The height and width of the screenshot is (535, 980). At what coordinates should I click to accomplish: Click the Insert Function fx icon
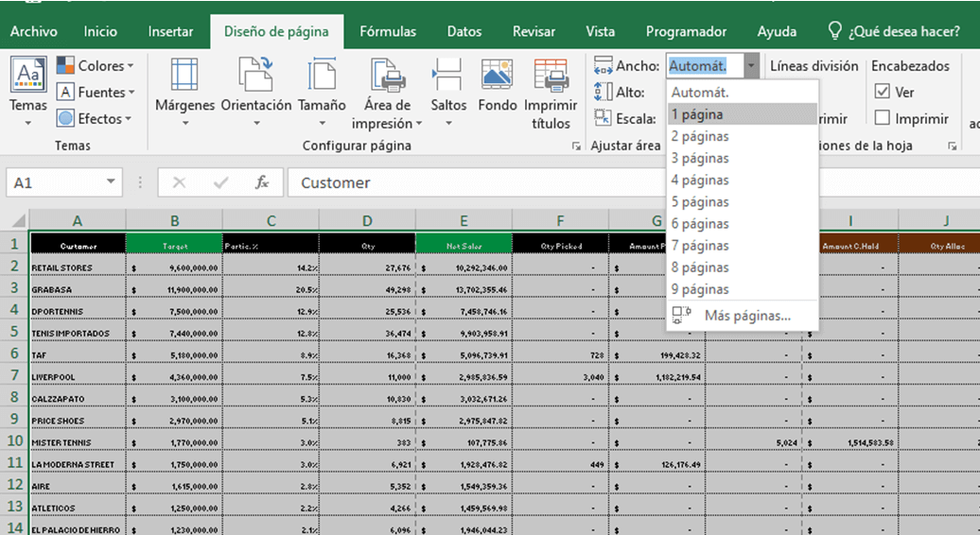coord(262,182)
